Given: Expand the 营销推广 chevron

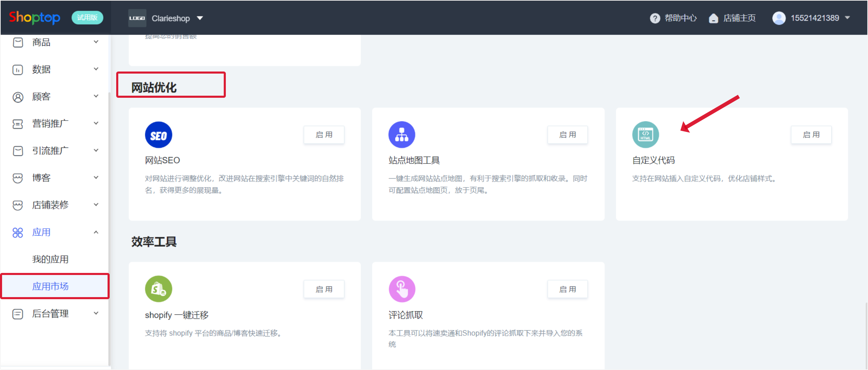Looking at the screenshot, I should [96, 123].
